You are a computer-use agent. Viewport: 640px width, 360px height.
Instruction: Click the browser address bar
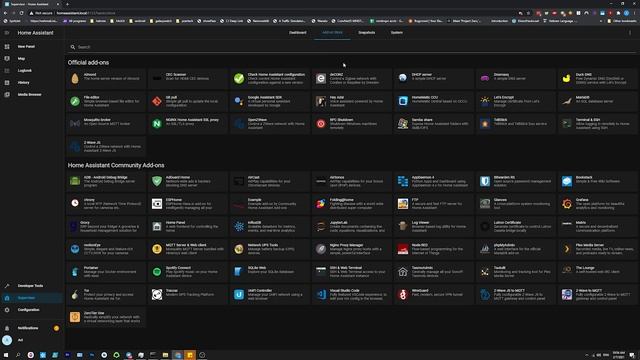(269, 13)
